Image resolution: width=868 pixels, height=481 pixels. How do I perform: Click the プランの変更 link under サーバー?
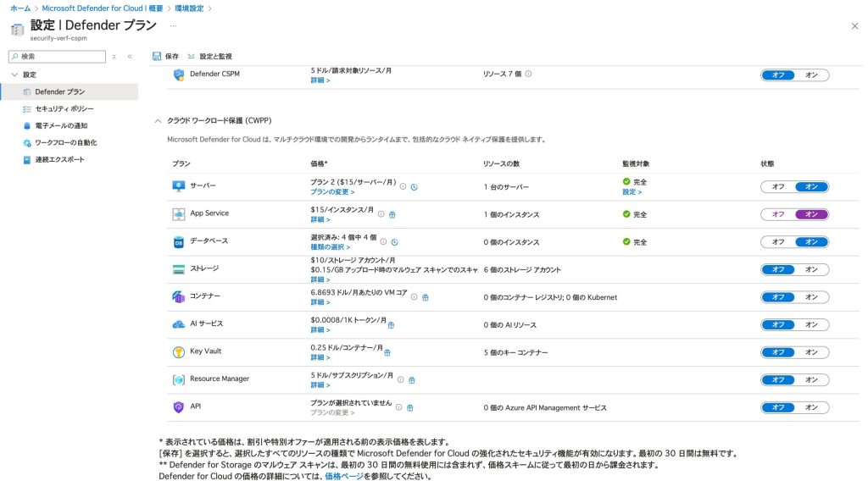point(332,192)
